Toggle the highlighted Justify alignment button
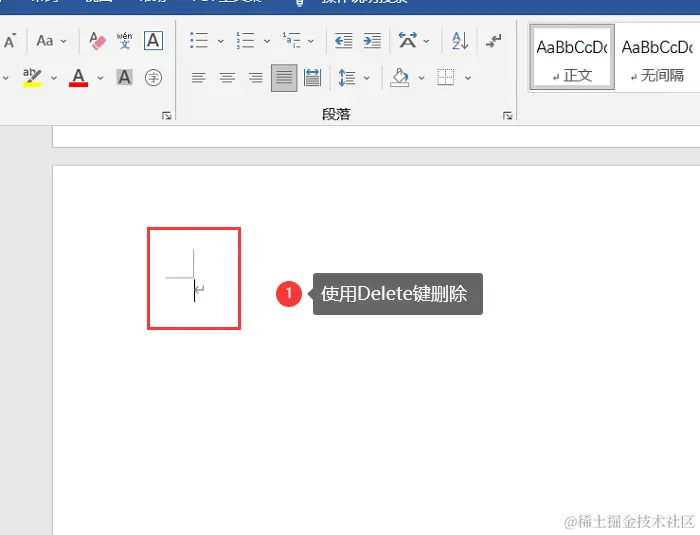The width and height of the screenshot is (700, 535). (x=284, y=78)
